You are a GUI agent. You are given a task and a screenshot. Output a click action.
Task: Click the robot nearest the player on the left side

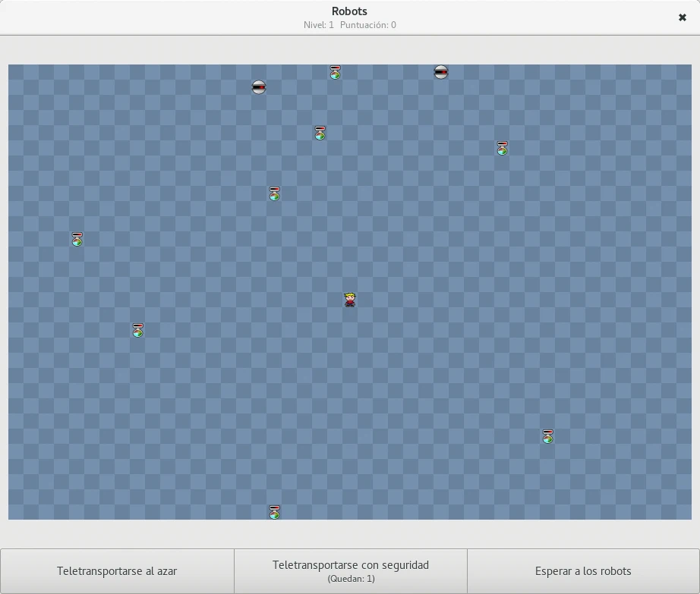click(x=137, y=330)
